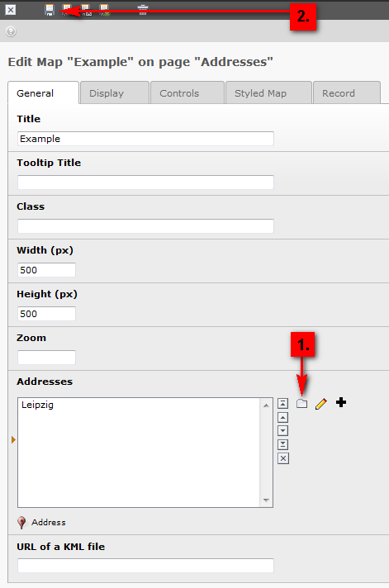Click the Save and create new icon
The image size is (389, 588).
point(104,10)
